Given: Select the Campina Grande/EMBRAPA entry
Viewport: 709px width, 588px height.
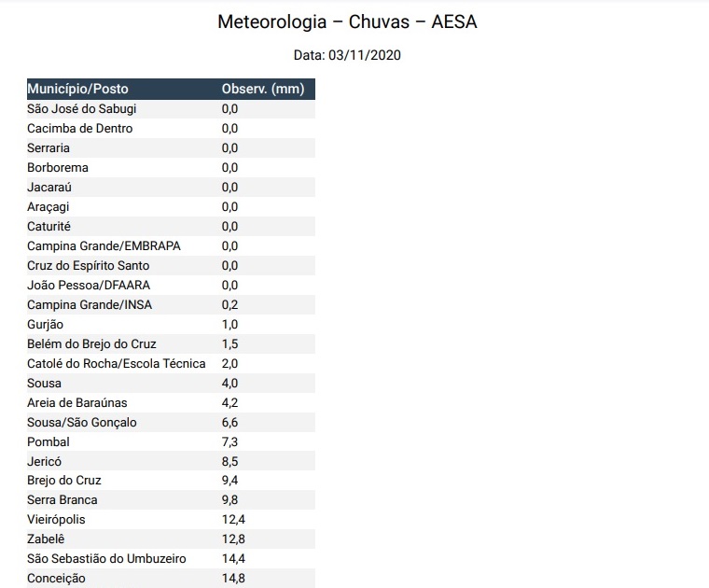Looking at the screenshot, I should [x=104, y=246].
